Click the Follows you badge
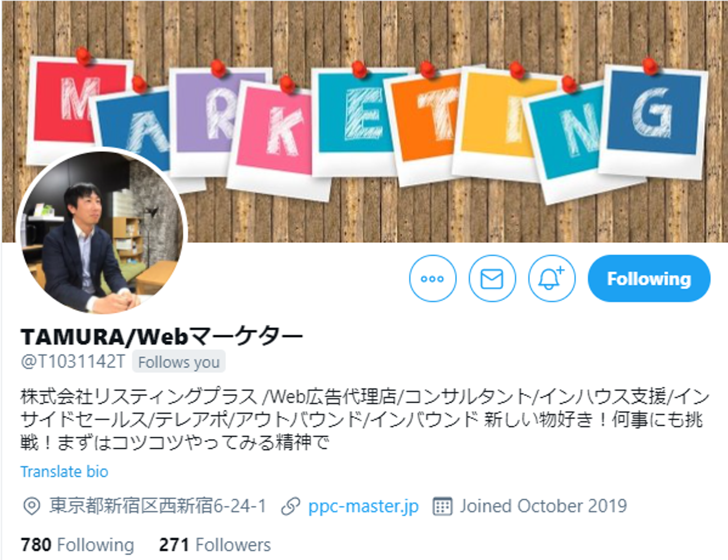Viewport: 728px width, 560px height. click(x=179, y=362)
